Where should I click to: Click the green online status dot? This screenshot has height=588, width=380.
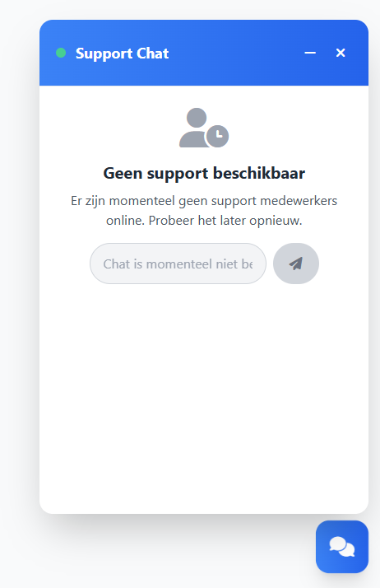click(61, 53)
